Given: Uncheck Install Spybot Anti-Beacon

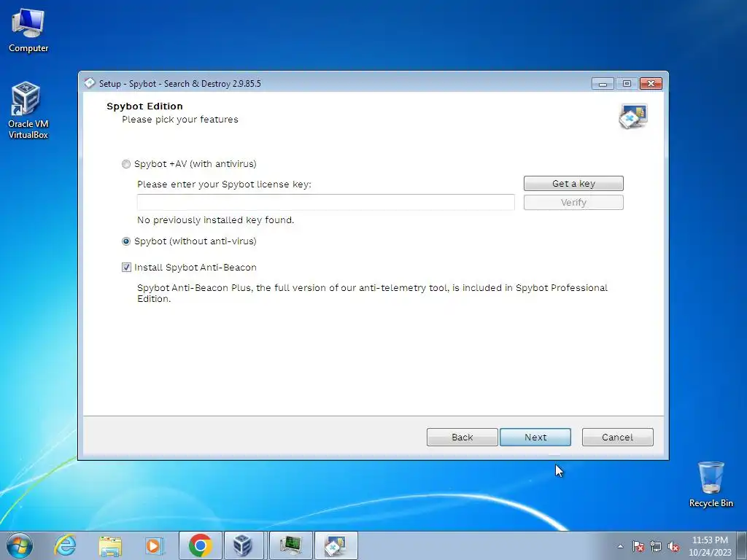Looking at the screenshot, I should 126,268.
